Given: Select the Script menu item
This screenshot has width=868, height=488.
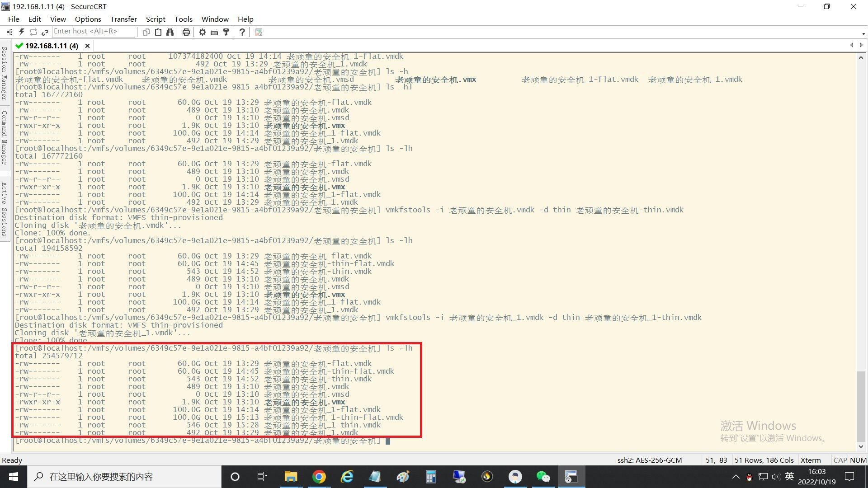Looking at the screenshot, I should pyautogui.click(x=155, y=19).
